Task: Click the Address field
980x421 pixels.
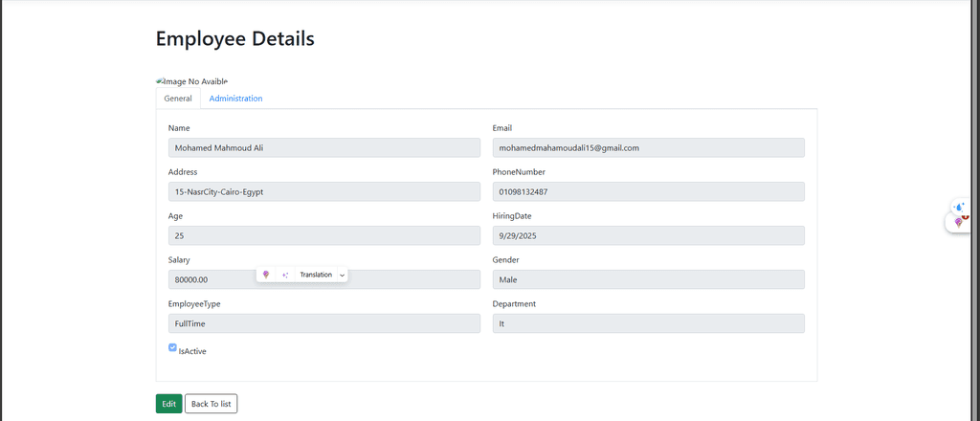Action: pyautogui.click(x=323, y=191)
